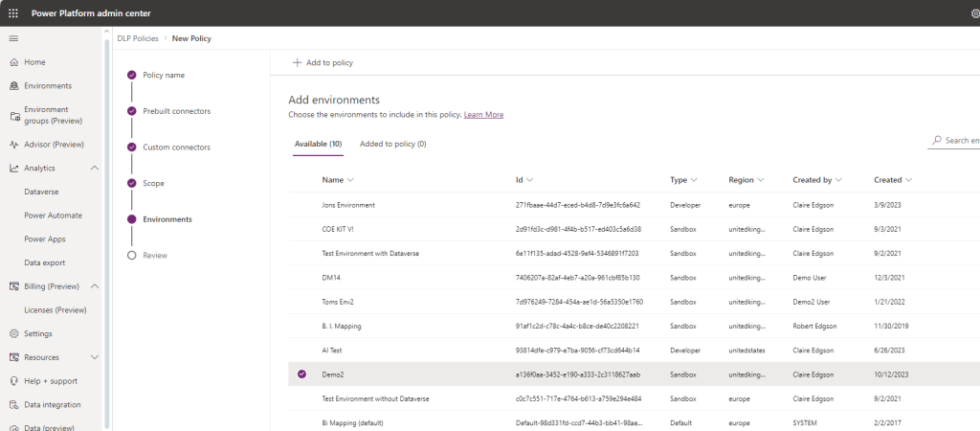
Task: Select the Review step radio circle
Action: [x=131, y=256]
